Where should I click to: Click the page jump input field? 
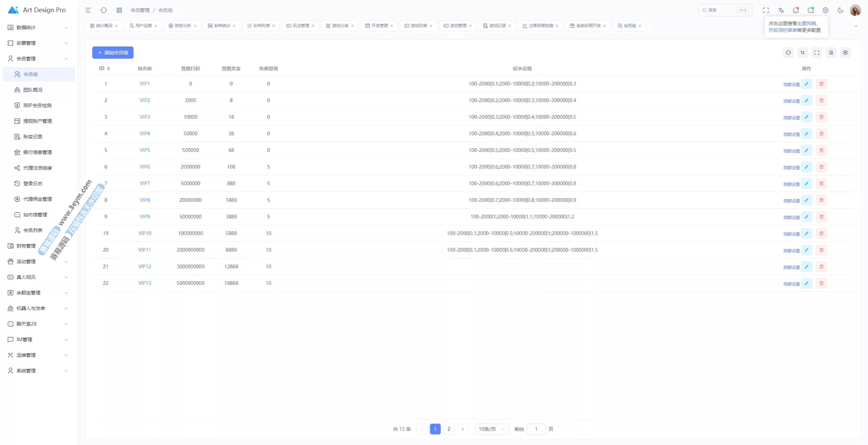coord(536,429)
